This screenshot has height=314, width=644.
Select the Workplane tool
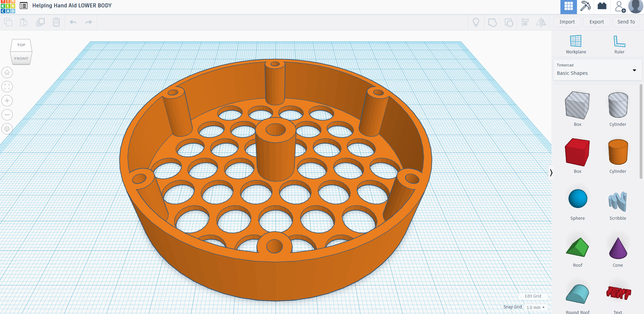tap(576, 44)
